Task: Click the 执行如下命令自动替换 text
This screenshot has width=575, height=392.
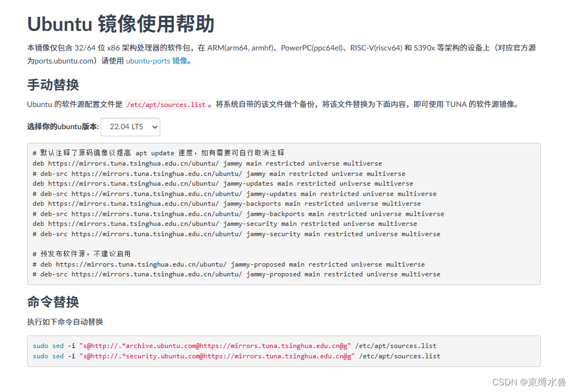Action: tap(65, 322)
